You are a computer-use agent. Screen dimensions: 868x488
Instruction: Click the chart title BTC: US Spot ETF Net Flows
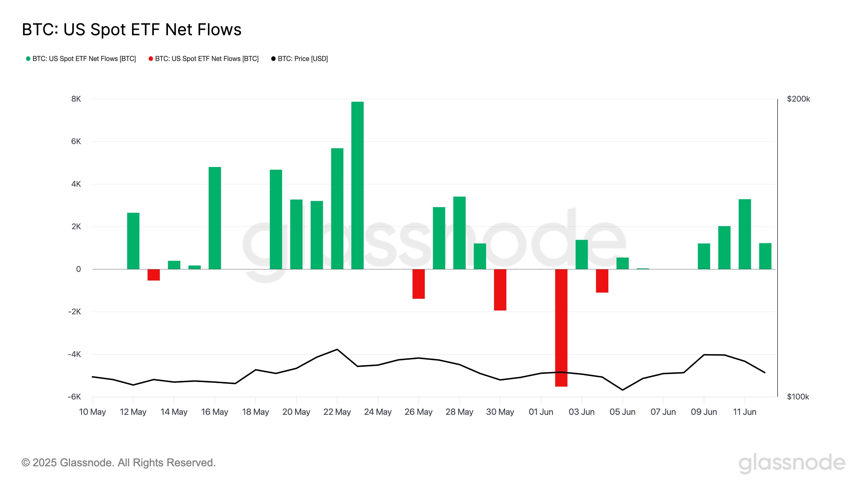click(132, 30)
